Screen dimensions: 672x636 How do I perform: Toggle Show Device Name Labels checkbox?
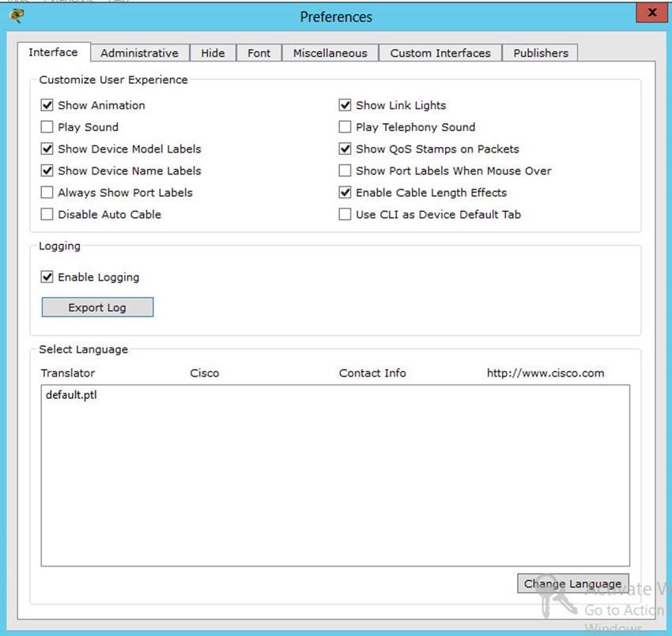pyautogui.click(x=47, y=171)
